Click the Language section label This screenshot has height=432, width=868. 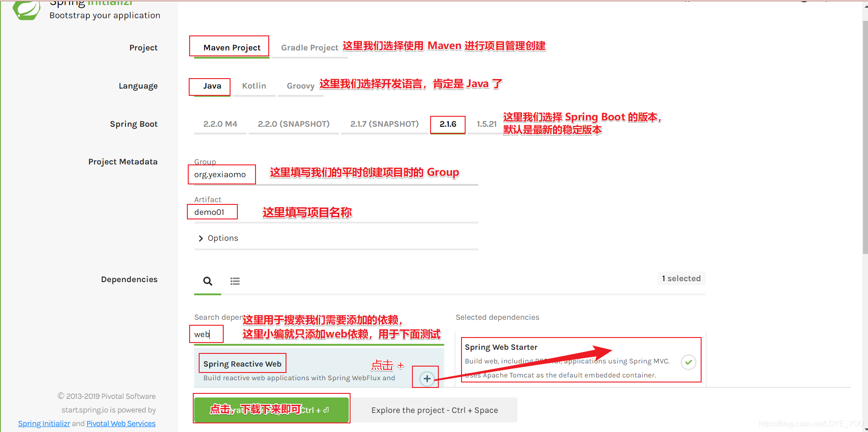click(x=138, y=86)
